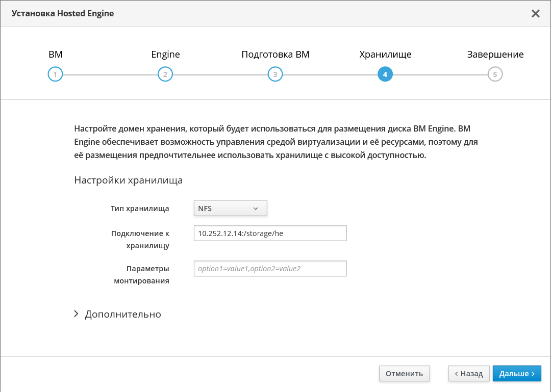
Task: Open the Хранилище step label
Action: [x=386, y=55]
